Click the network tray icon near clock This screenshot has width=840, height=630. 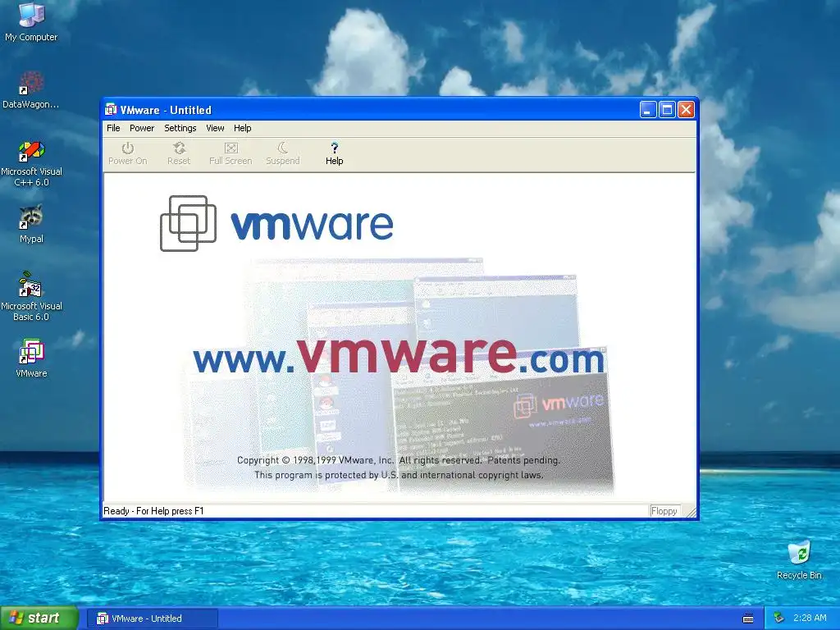pos(779,619)
